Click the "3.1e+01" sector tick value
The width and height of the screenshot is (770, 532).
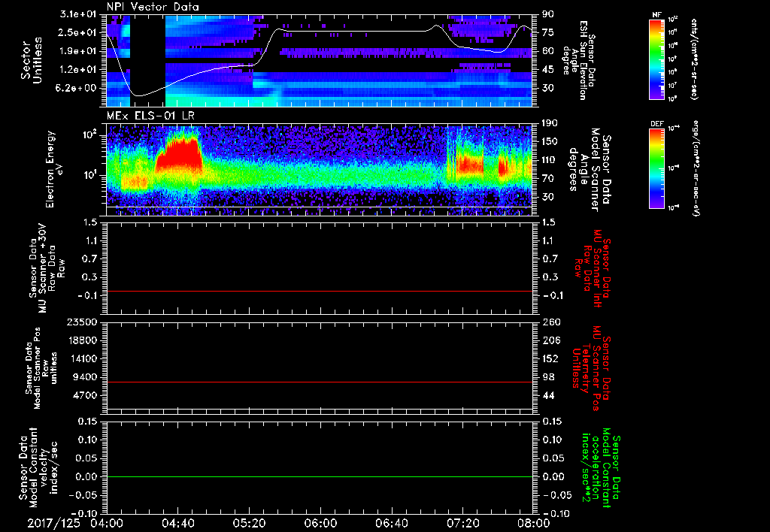pos(78,14)
